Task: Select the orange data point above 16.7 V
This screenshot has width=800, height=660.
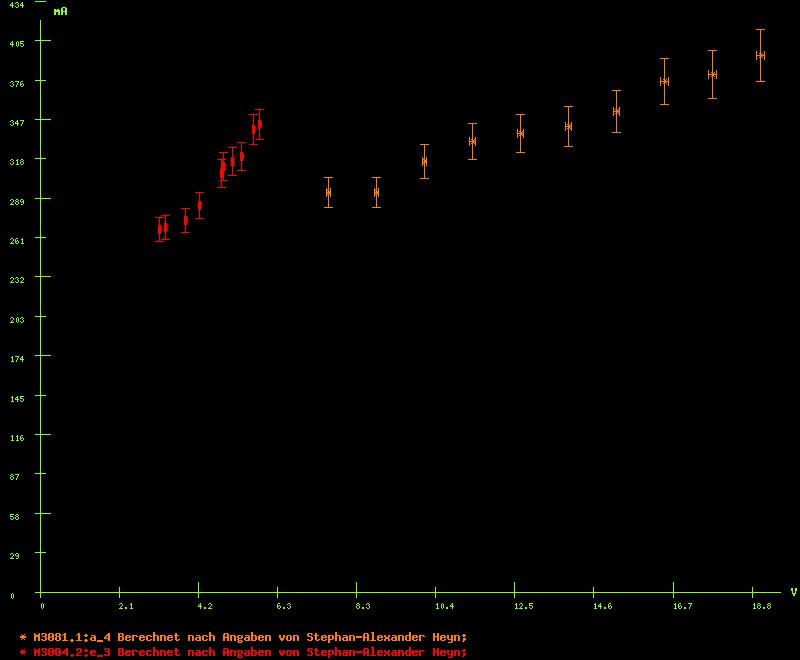Action: coord(664,81)
